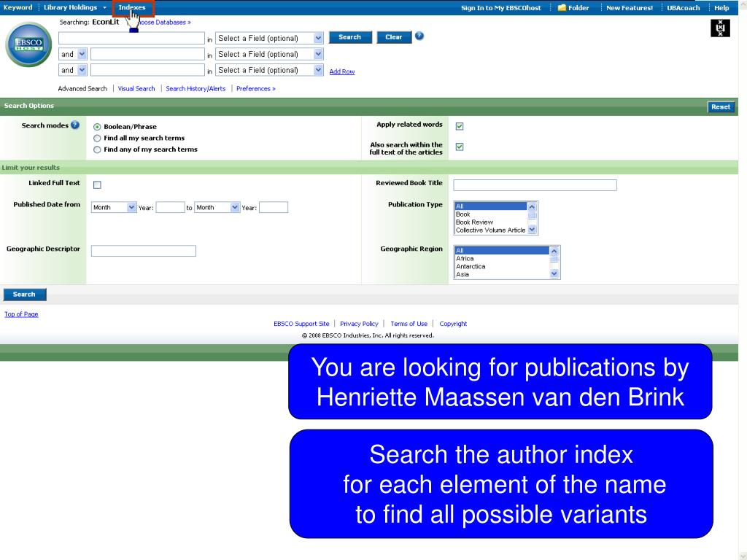Image resolution: width=747 pixels, height=560 pixels.
Task: Select Collective Volume Article publication type
Action: (x=491, y=230)
